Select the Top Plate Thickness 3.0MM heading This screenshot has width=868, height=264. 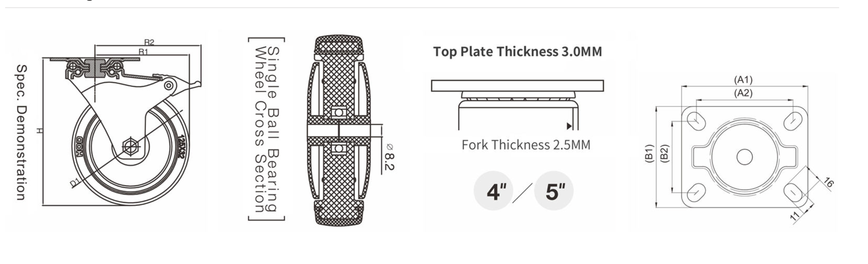tap(517, 52)
